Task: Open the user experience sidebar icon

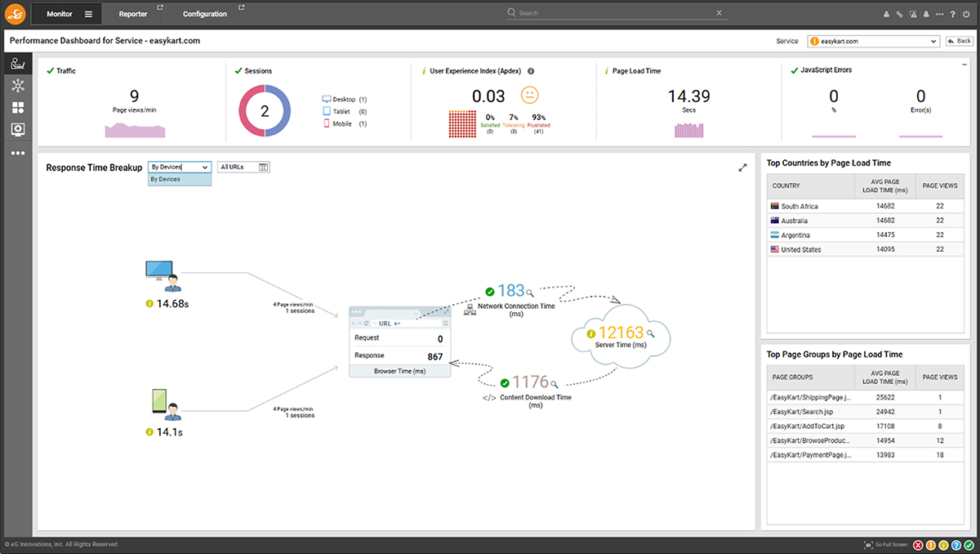Action: tap(17, 65)
